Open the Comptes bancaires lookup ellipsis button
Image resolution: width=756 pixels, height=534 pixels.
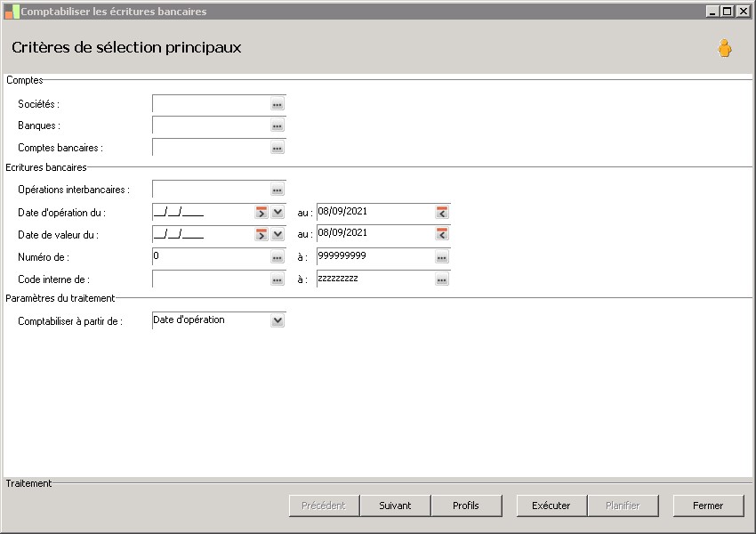click(277, 149)
